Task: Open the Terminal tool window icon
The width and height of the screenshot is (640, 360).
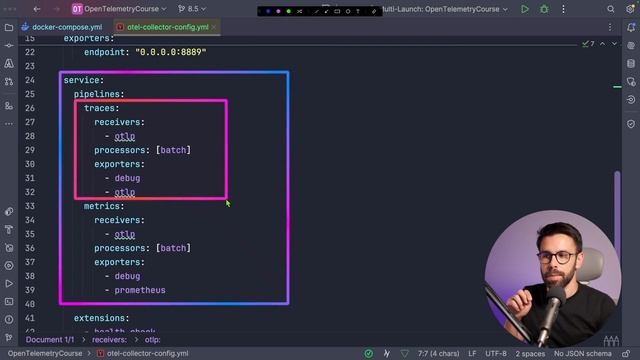Action: [9, 301]
